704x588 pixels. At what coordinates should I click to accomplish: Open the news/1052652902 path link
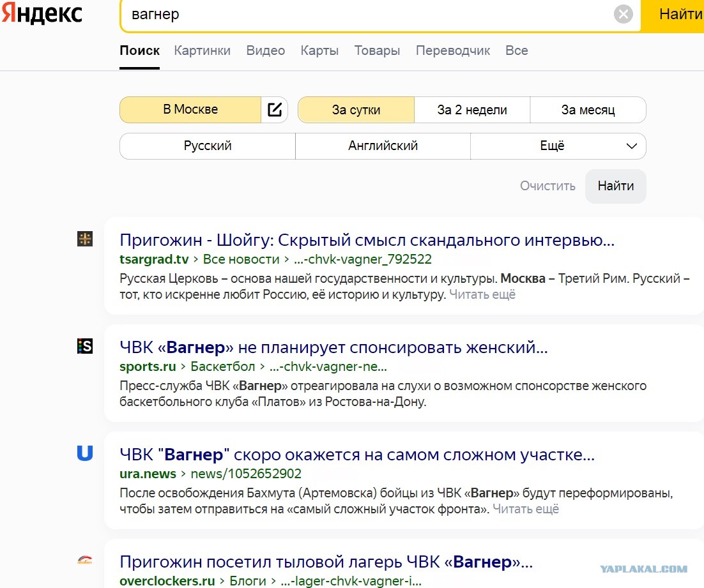pyautogui.click(x=246, y=474)
